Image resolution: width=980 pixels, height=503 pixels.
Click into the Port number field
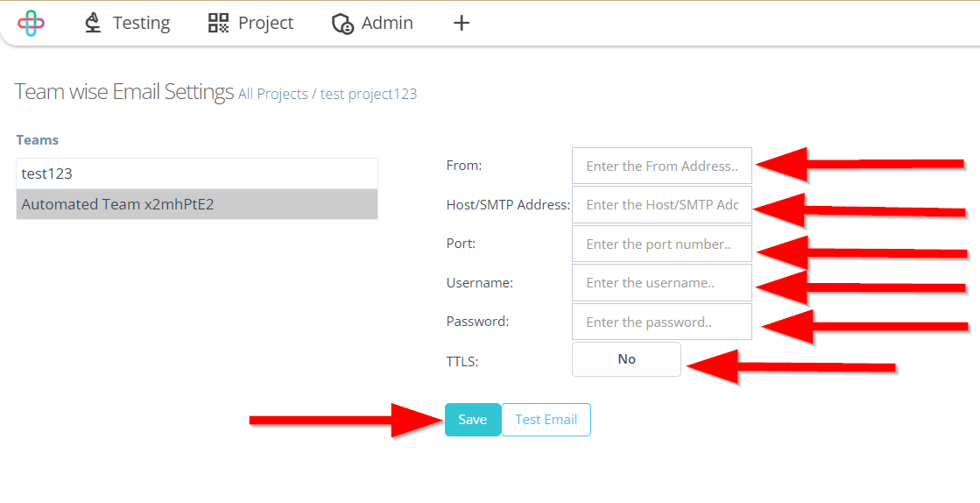point(662,244)
